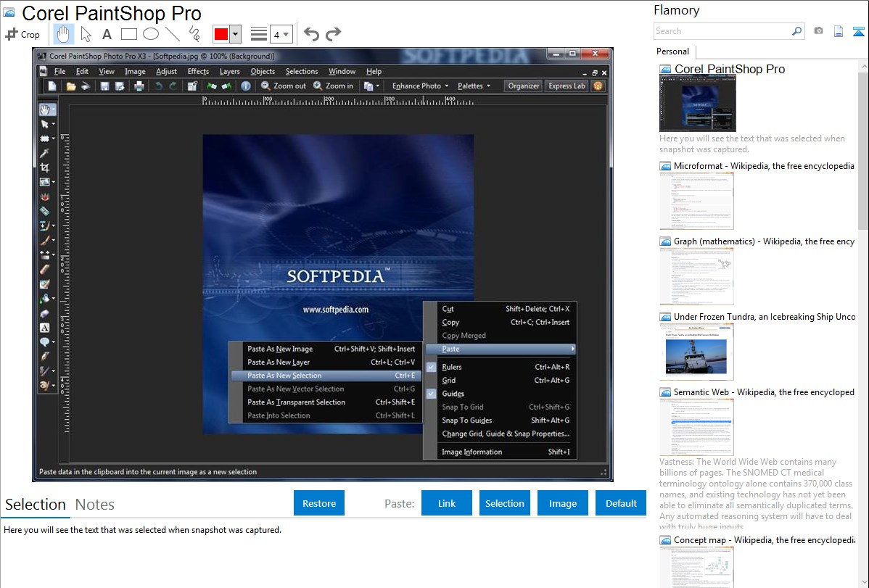Viewport: 869px width, 588px height.
Task: Click the Link paste button
Action: point(447,503)
